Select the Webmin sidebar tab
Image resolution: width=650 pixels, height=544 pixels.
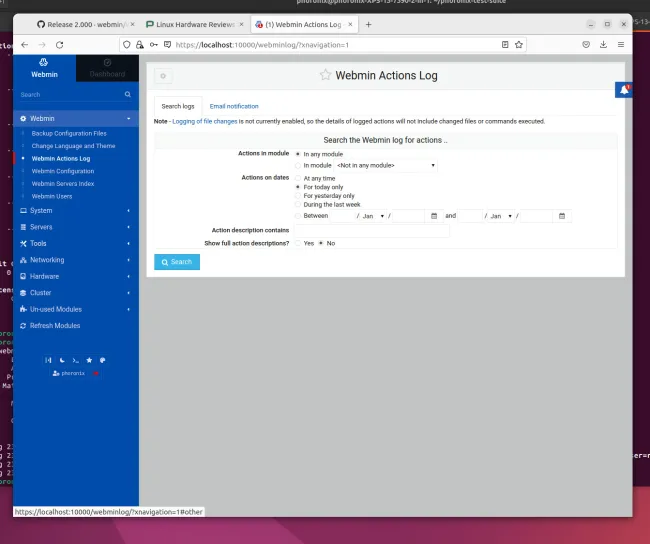44,68
